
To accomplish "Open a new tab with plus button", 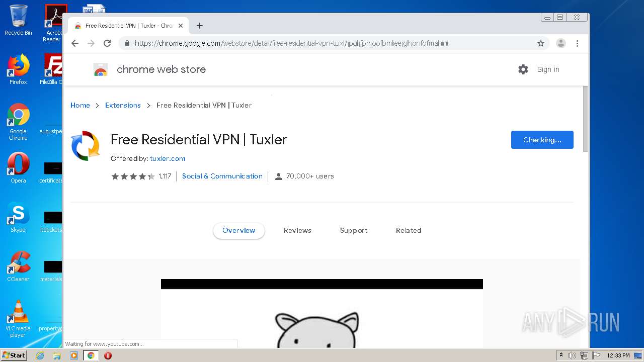I will tap(200, 26).
